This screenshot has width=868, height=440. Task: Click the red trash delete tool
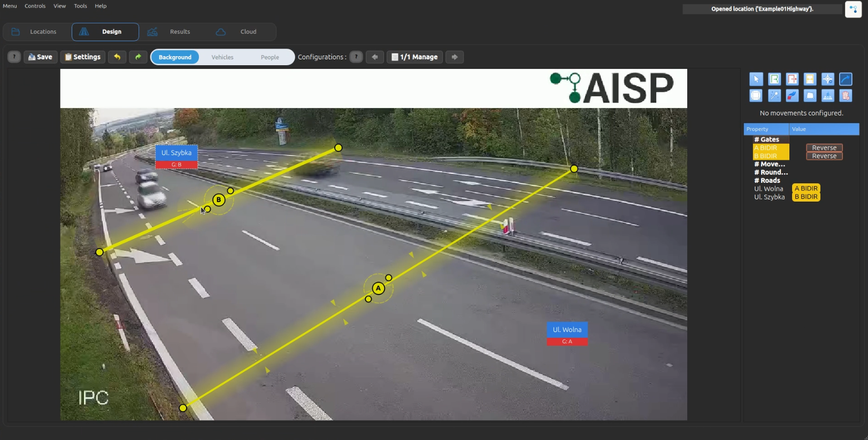tap(846, 96)
